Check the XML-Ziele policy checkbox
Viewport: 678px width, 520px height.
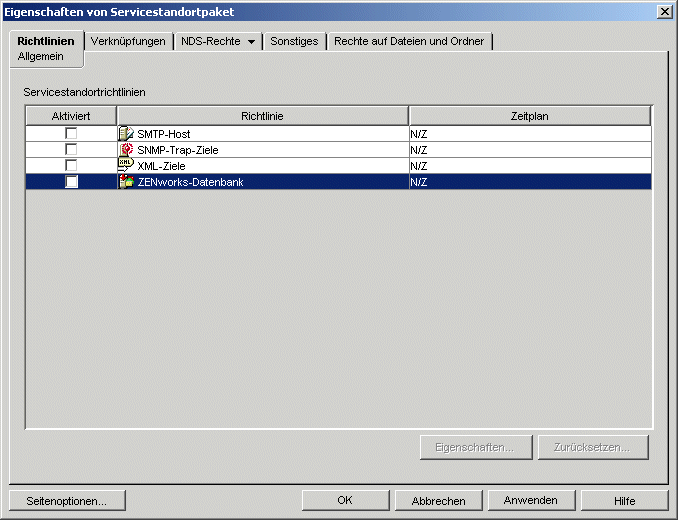[71, 165]
